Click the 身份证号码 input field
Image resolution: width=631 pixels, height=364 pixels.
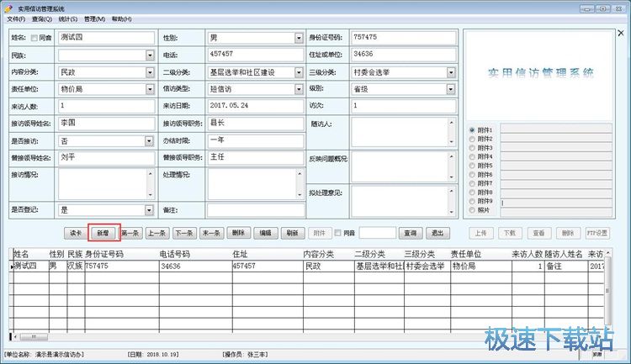(x=404, y=37)
